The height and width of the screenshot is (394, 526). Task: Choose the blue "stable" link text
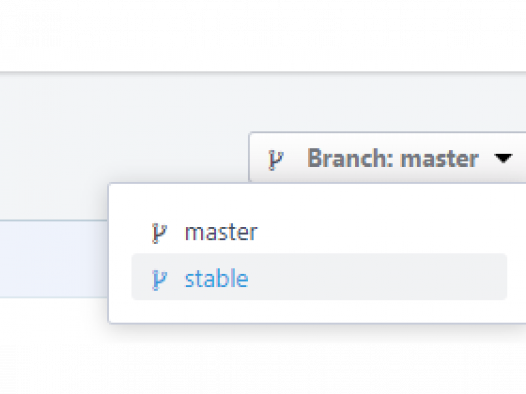pos(217,278)
